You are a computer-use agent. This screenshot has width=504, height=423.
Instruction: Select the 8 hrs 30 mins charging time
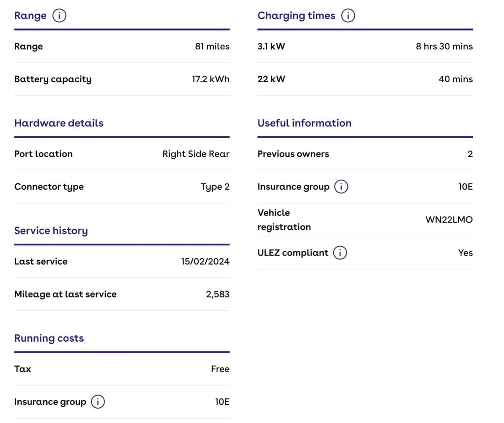point(444,47)
